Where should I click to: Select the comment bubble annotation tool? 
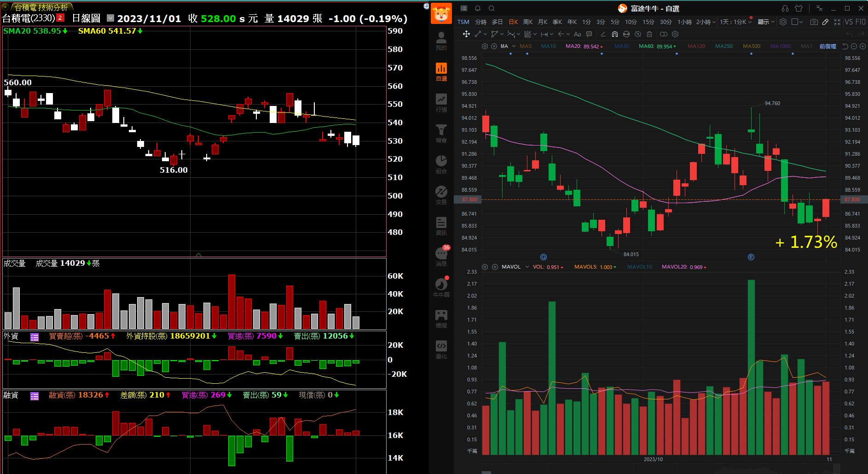(x=589, y=34)
